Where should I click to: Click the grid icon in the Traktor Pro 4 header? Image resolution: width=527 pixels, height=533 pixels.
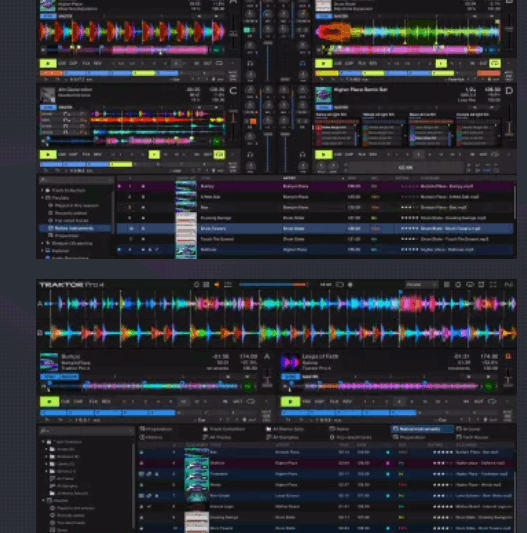(x=206, y=285)
